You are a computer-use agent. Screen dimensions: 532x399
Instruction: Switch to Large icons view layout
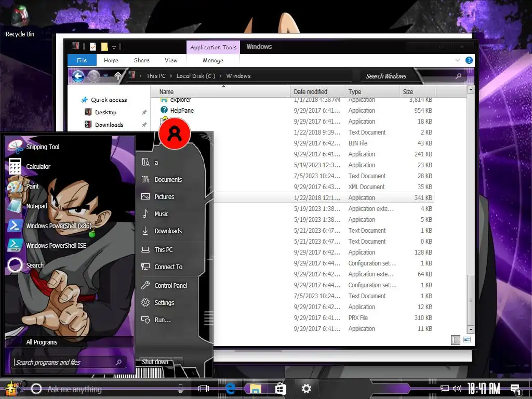[467, 340]
